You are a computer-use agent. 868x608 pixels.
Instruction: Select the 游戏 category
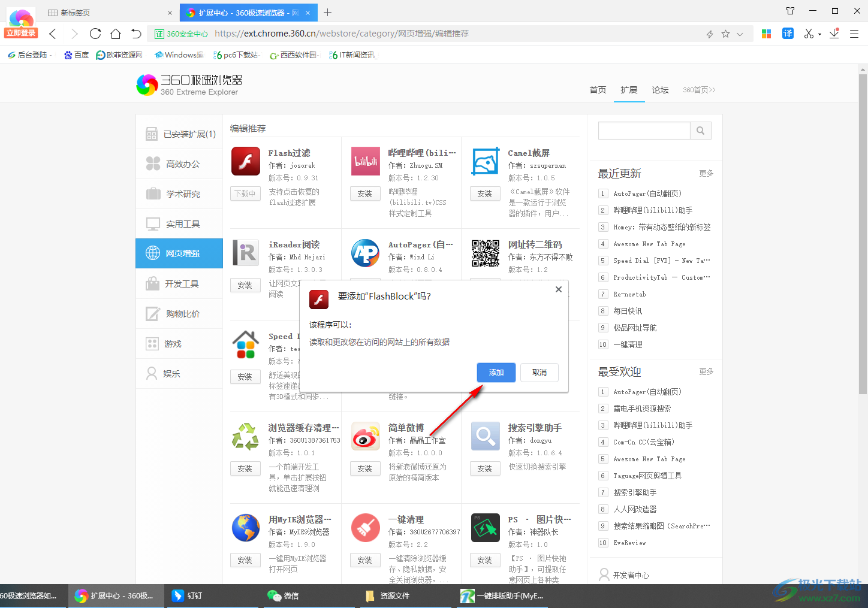(179, 344)
